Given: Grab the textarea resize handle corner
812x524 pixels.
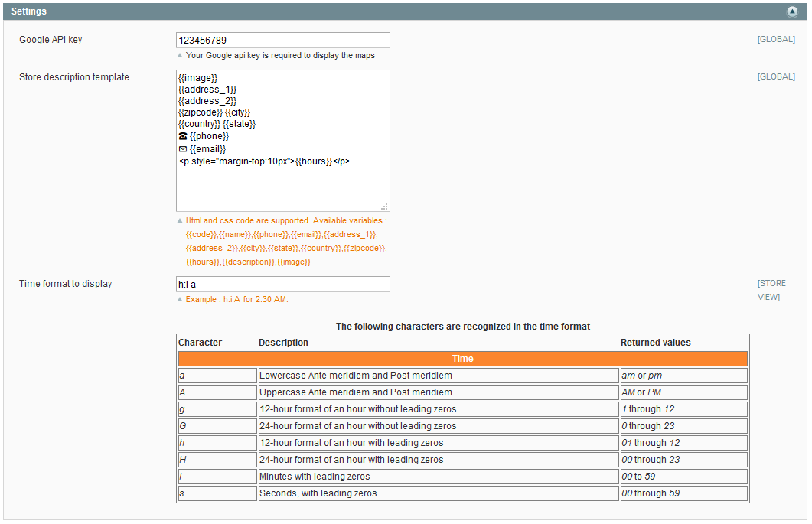Looking at the screenshot, I should 384,207.
